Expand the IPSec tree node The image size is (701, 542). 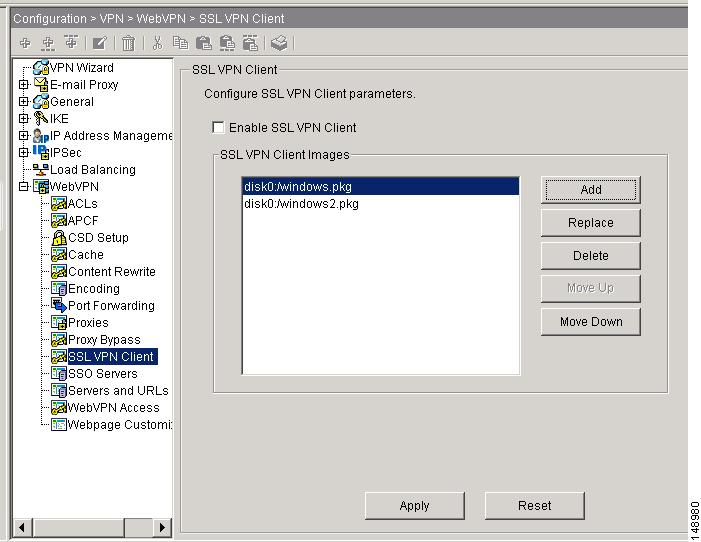point(23,153)
